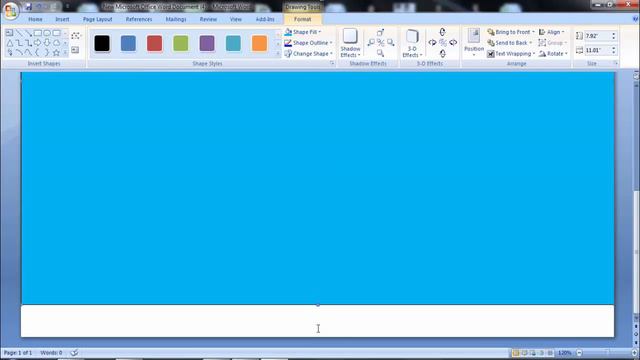Select the isosceles triangle shape

coord(9,42)
